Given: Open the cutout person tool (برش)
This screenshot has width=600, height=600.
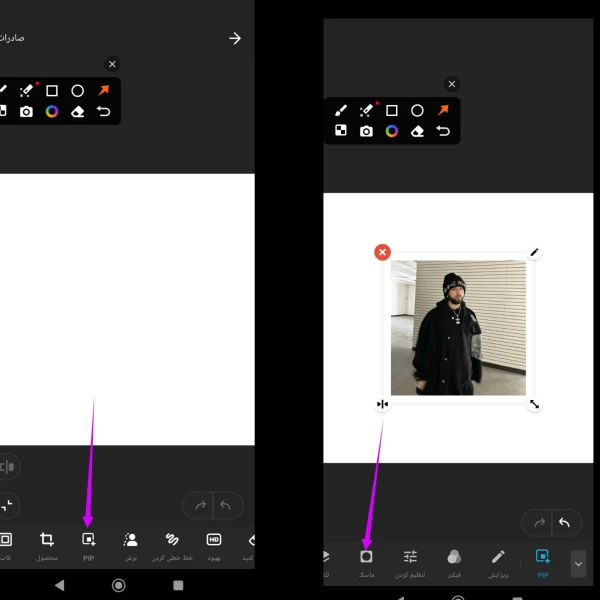Looking at the screenshot, I should click(x=130, y=546).
